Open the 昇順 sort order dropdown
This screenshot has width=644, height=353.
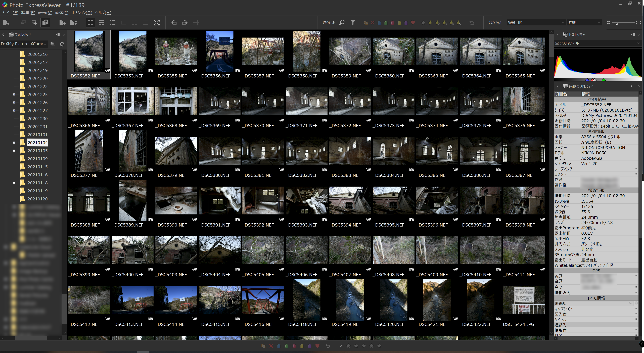584,22
